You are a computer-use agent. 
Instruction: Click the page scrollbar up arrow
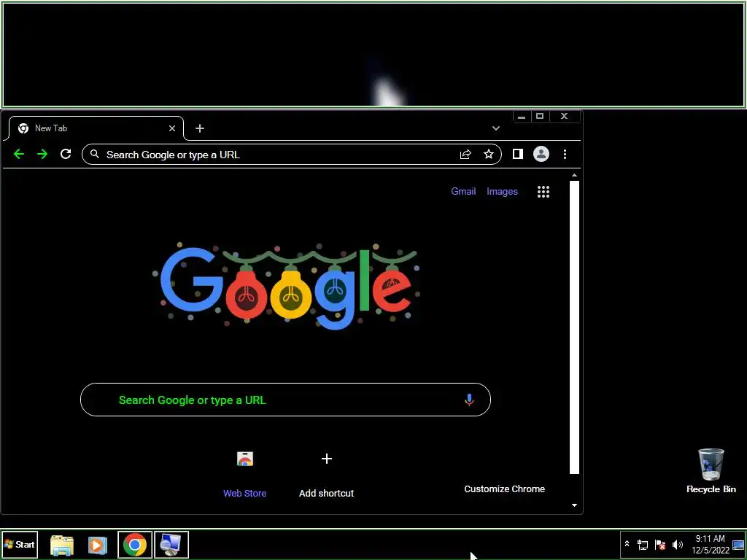click(x=575, y=176)
